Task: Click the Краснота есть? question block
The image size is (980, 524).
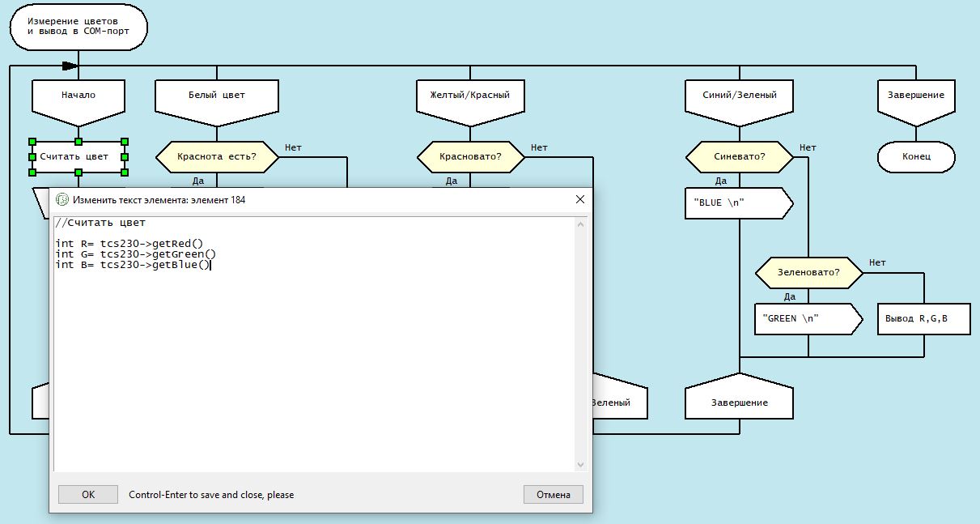Action: (x=216, y=156)
